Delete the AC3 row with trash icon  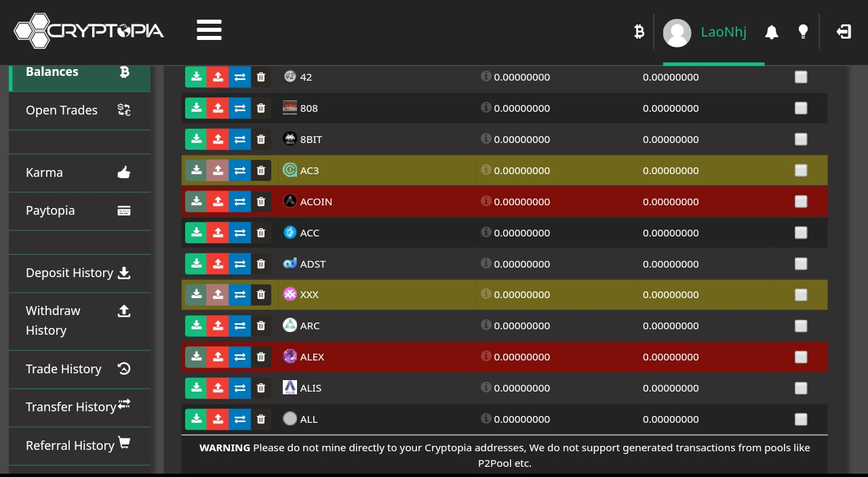click(261, 171)
